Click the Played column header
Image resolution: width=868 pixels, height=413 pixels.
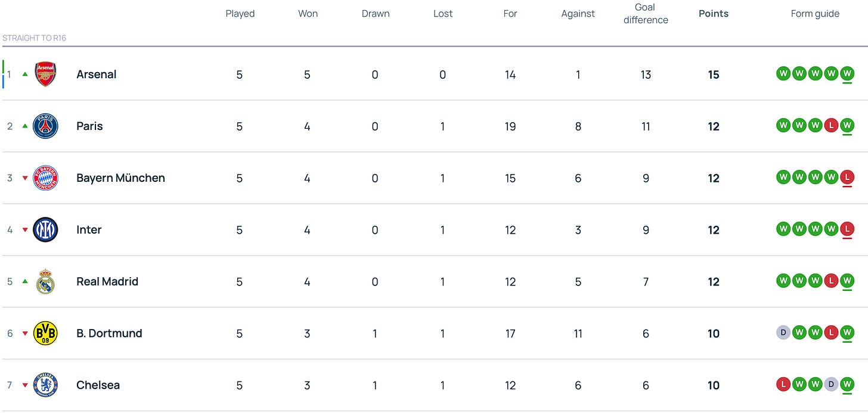click(240, 14)
